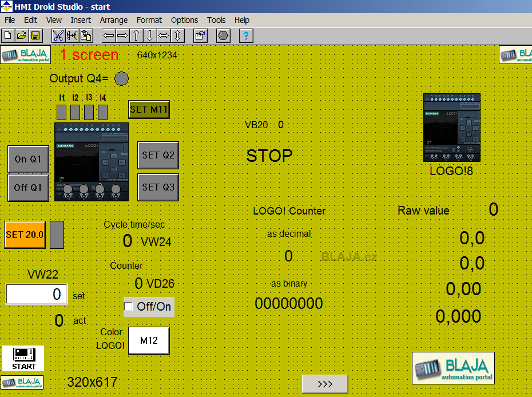Click the white M12 color box
532x397 pixels.
point(149,340)
